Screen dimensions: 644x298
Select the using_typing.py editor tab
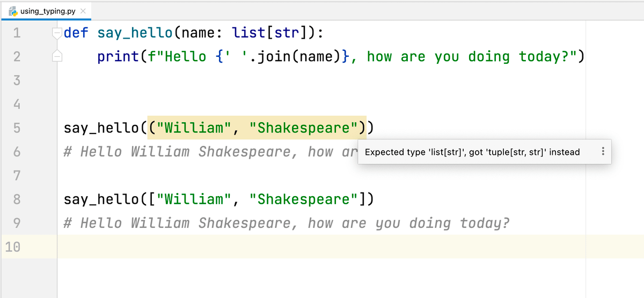click(47, 11)
